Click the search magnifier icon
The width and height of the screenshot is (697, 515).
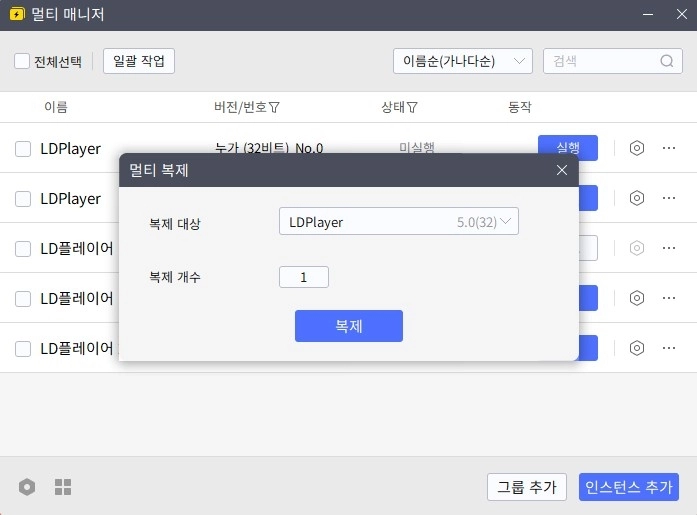coord(667,61)
